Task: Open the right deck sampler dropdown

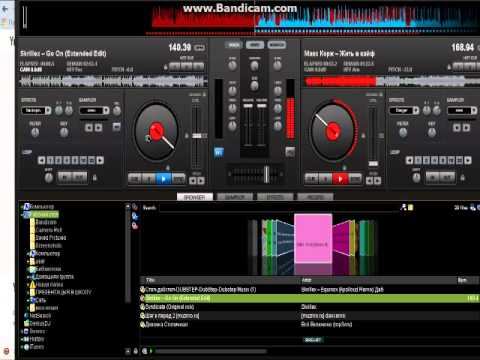Action: [x=474, y=110]
